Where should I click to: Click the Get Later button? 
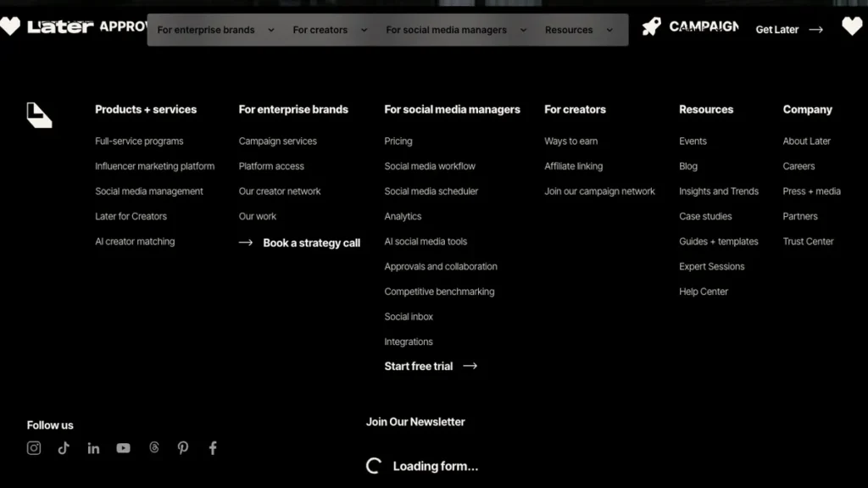pos(789,30)
